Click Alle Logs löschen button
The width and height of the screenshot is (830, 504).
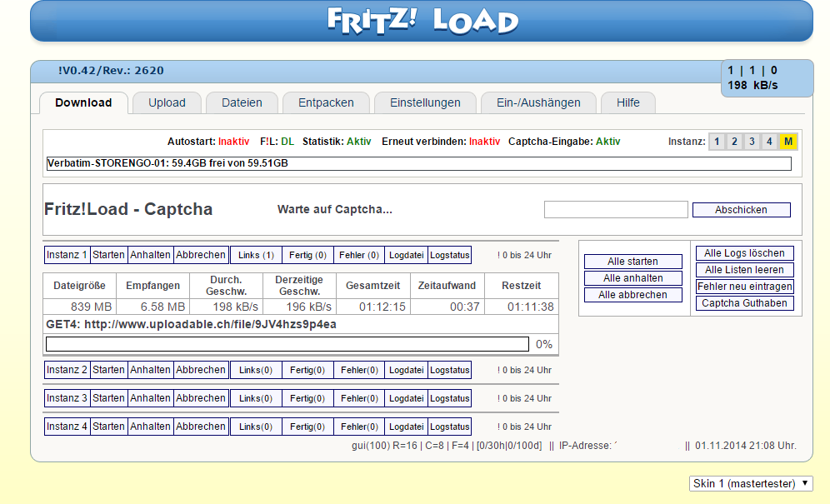tap(744, 253)
